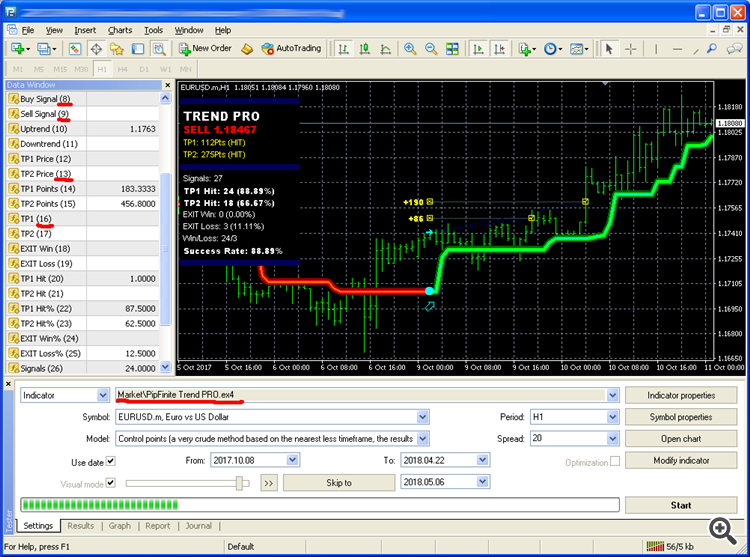Toggle the Optimization checkbox
Viewport: 750px width, 557px height.
tap(615, 461)
